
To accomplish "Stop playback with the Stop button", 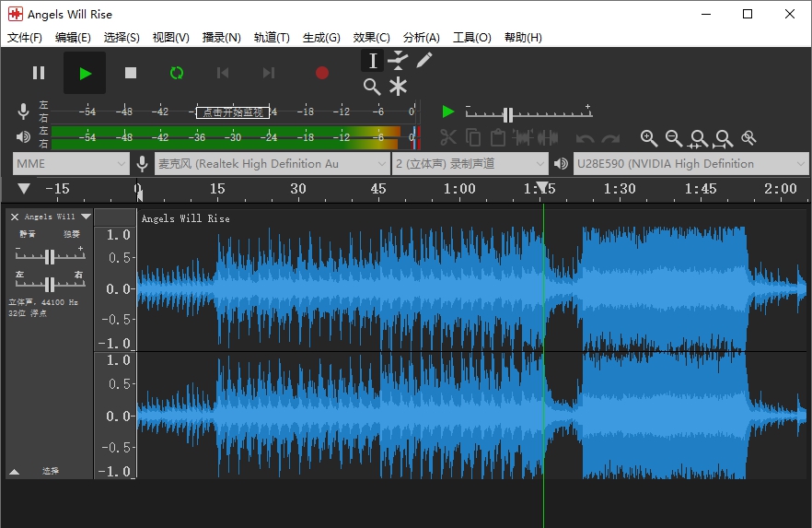I will point(131,73).
